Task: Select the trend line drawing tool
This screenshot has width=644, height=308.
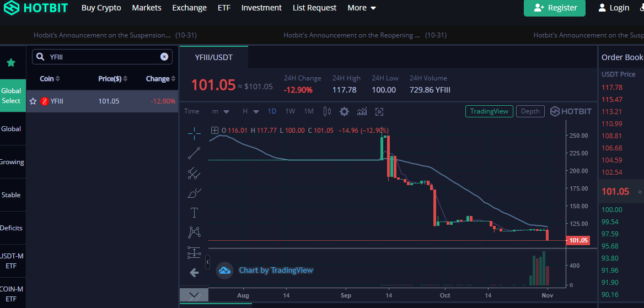Action: (194, 153)
